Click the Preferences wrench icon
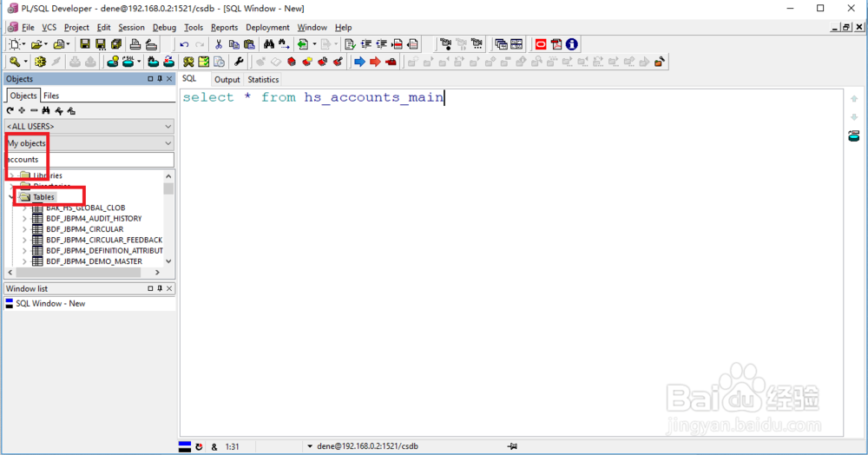Viewport: 868px width, 455px height. tap(239, 62)
